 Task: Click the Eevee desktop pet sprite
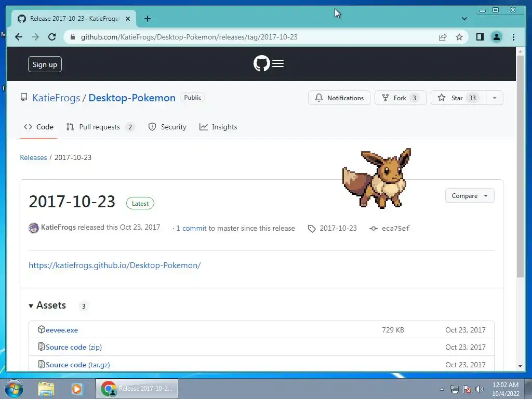point(378,178)
